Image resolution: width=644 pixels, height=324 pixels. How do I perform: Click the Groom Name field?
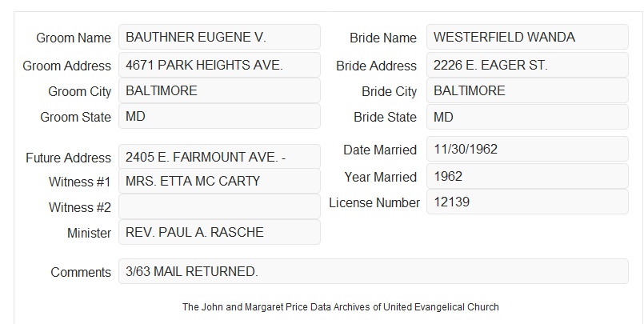point(219,37)
